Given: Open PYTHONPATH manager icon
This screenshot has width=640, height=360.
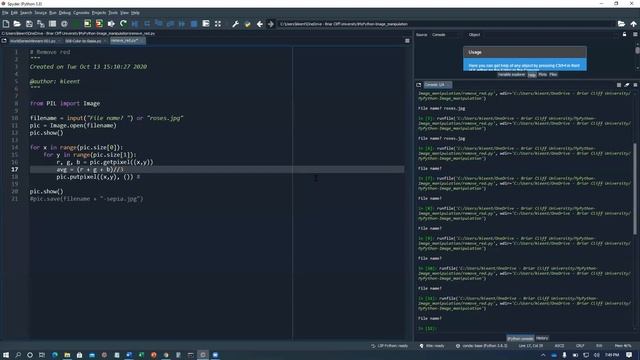Looking at the screenshot, I should coord(247,24).
